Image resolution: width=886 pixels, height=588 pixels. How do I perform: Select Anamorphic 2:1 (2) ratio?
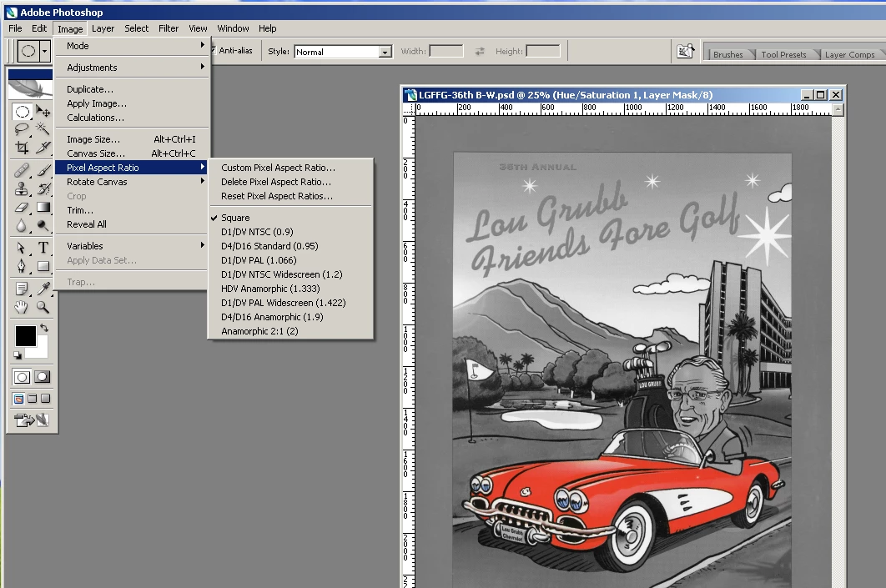click(x=290, y=331)
